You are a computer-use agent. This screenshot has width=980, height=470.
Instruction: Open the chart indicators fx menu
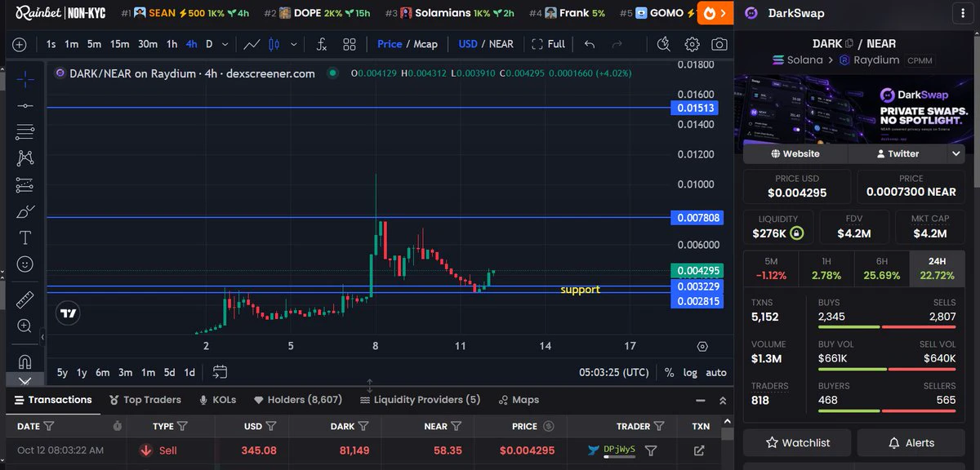322,44
